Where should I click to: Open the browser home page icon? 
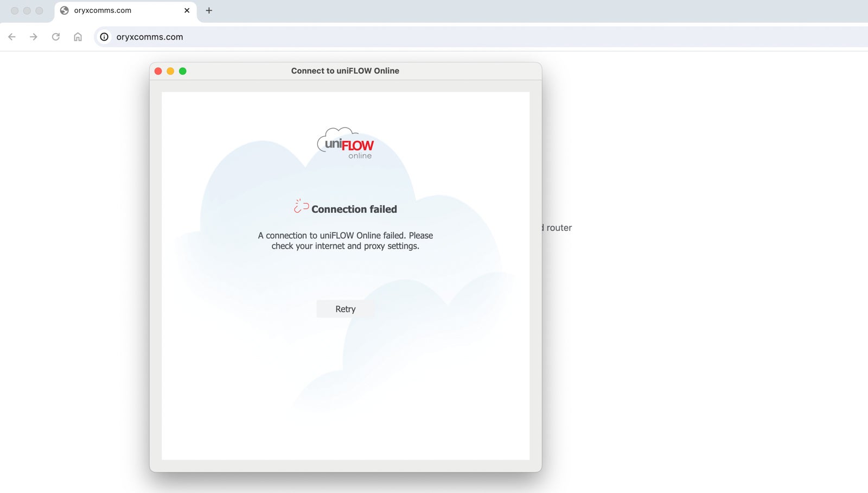tap(78, 37)
